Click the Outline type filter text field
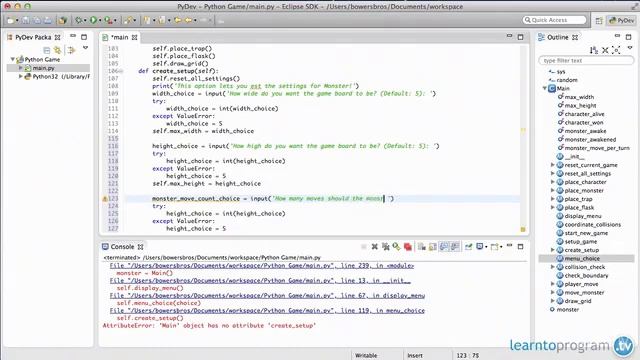The image size is (640, 360). (586, 60)
